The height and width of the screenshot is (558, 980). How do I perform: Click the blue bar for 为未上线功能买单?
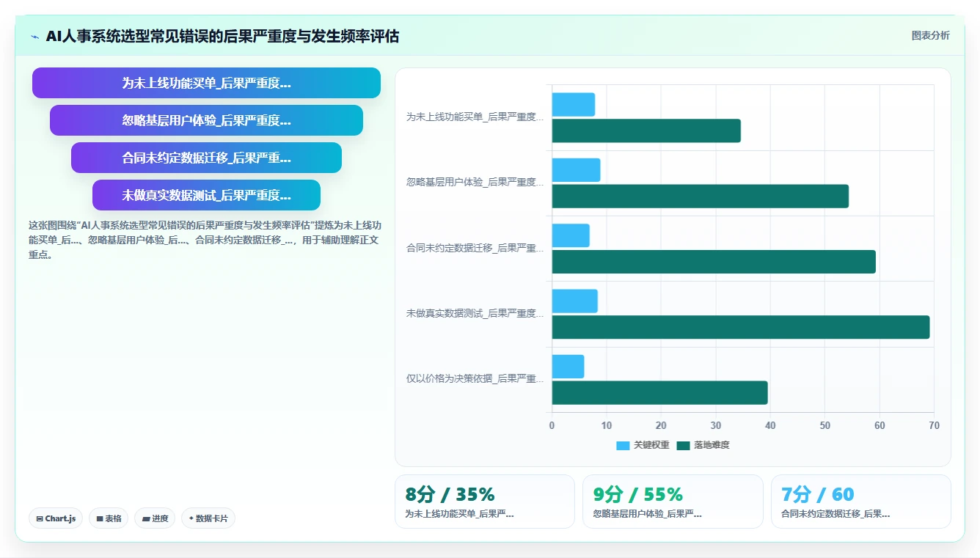coord(574,105)
